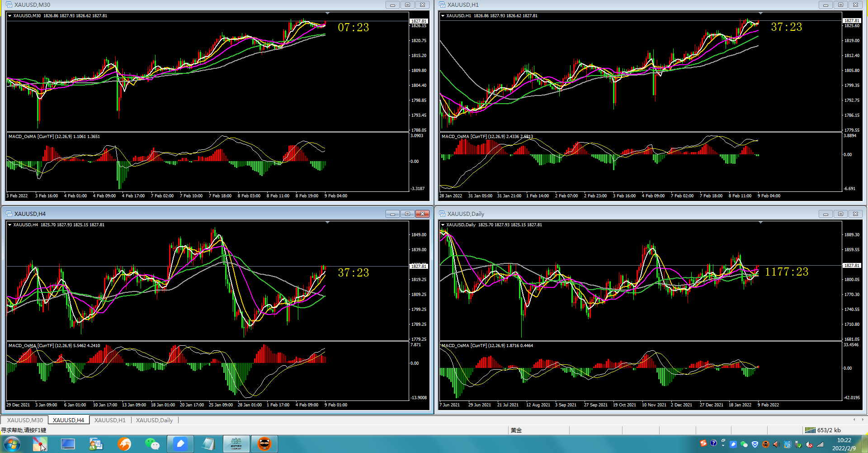Switch to the XAUUSD,M30 tab

click(25, 420)
